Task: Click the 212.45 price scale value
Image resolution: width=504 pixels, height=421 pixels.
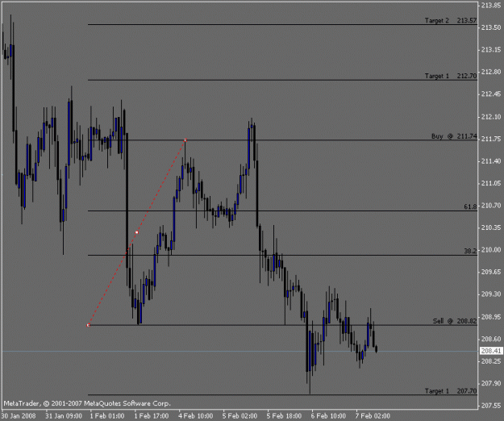Action: click(491, 94)
